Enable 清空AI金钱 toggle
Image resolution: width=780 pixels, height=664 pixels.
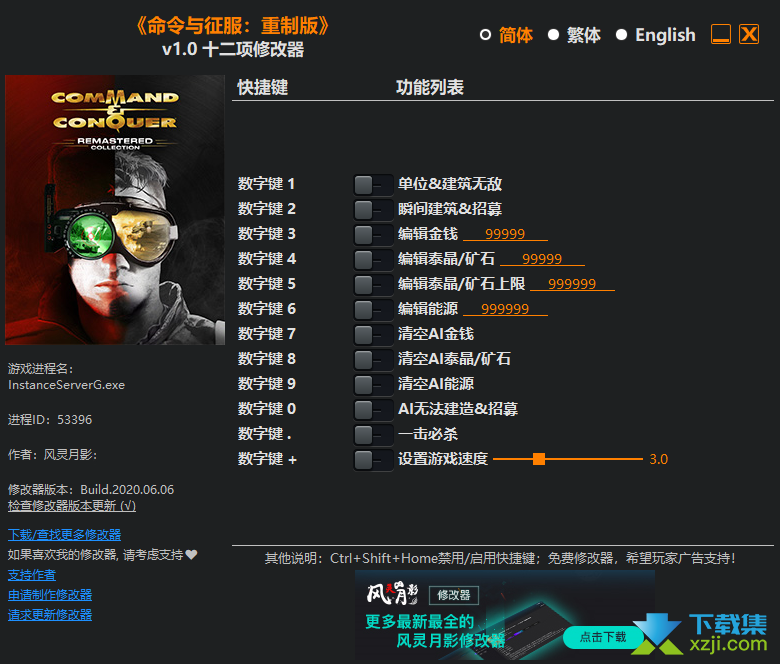373,334
